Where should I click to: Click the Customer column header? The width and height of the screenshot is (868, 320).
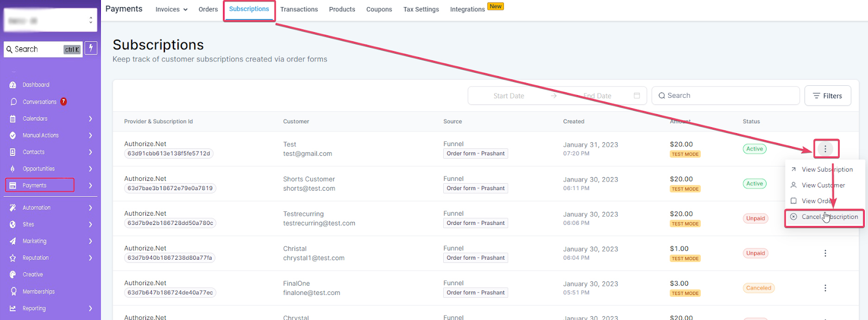296,122
